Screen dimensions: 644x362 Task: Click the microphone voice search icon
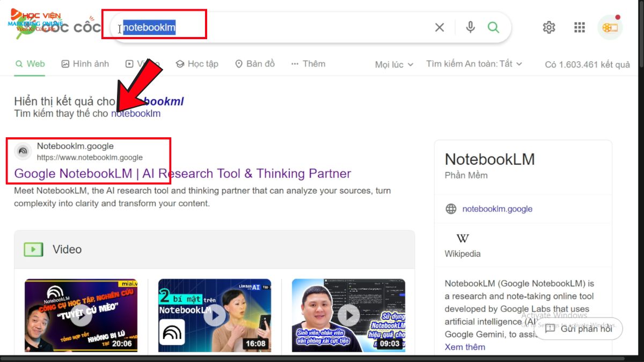coord(470,27)
